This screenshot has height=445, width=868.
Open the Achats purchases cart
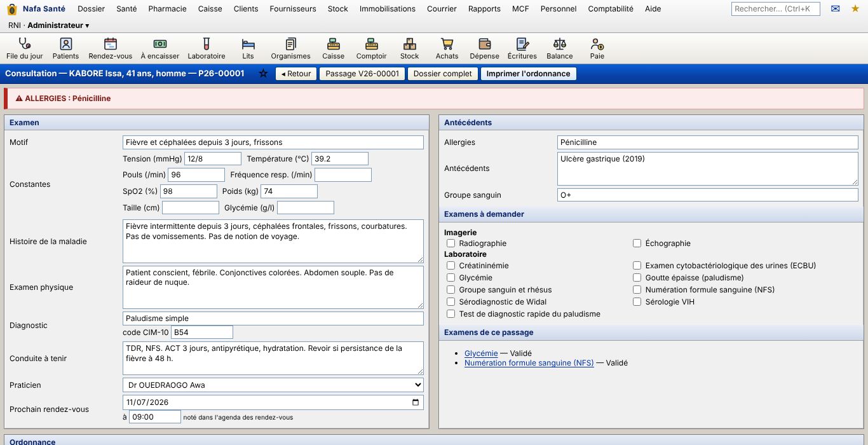point(447,48)
